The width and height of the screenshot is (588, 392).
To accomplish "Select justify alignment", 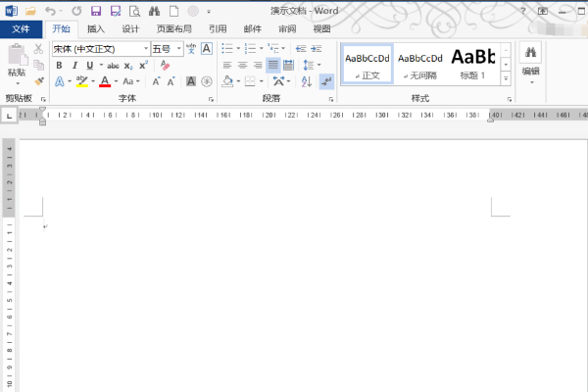I will [273, 66].
